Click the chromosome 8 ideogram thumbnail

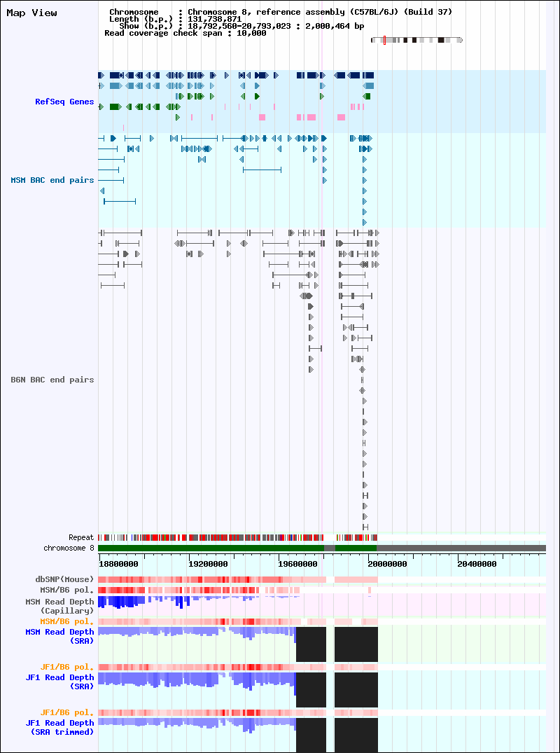(x=416, y=41)
